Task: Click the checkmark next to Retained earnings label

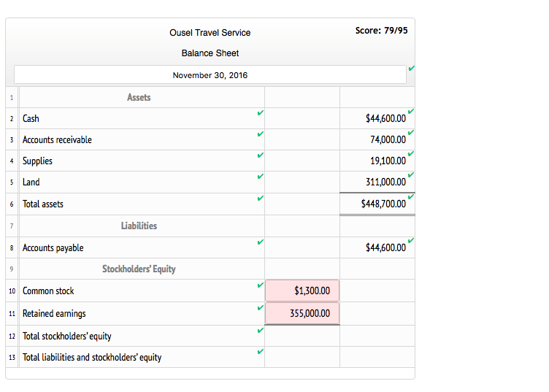Action: pyautogui.click(x=260, y=308)
